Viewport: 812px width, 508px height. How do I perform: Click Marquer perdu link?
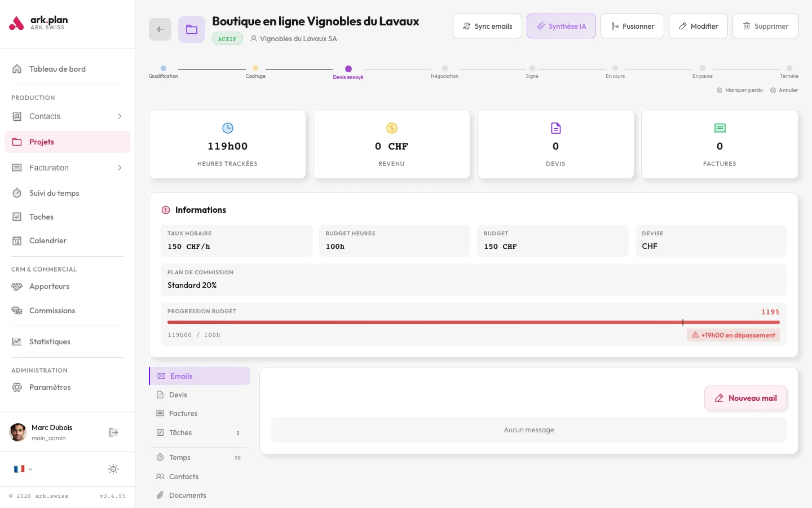[739, 90]
